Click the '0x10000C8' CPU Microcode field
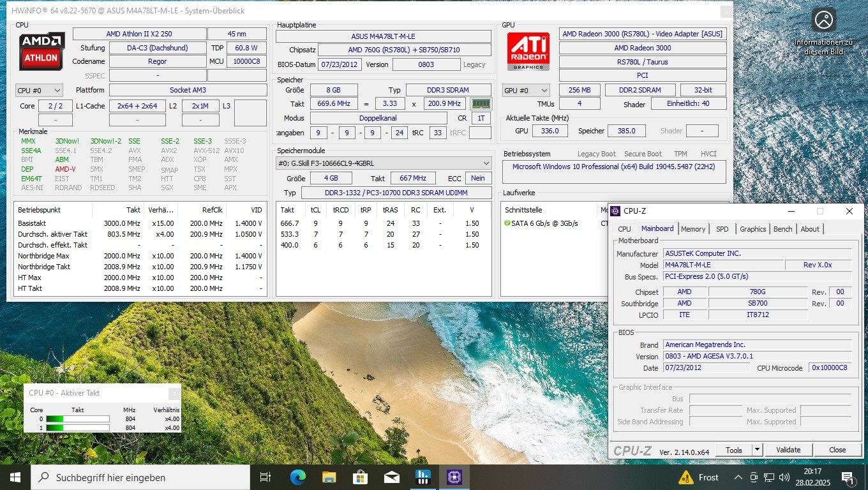868x490 pixels. 830,367
